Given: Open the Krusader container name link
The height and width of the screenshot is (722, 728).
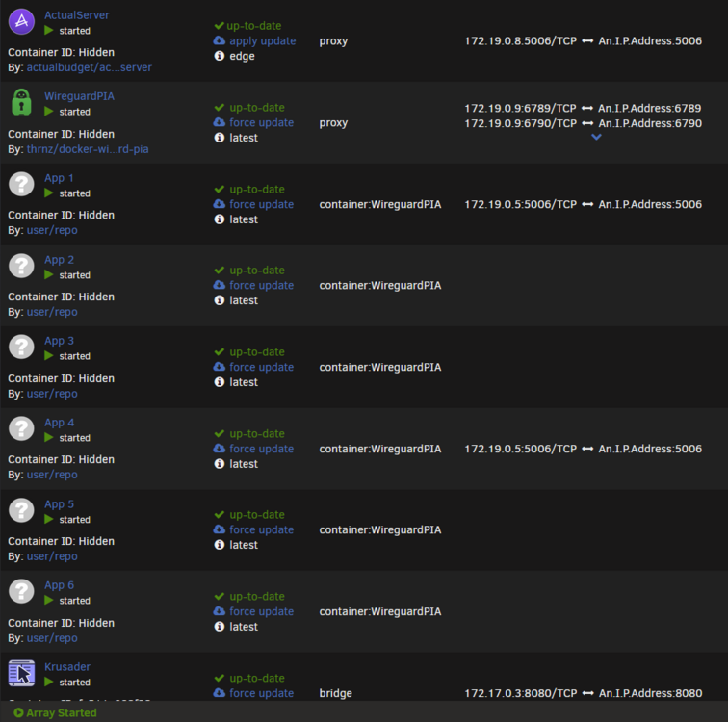Looking at the screenshot, I should point(67,667).
